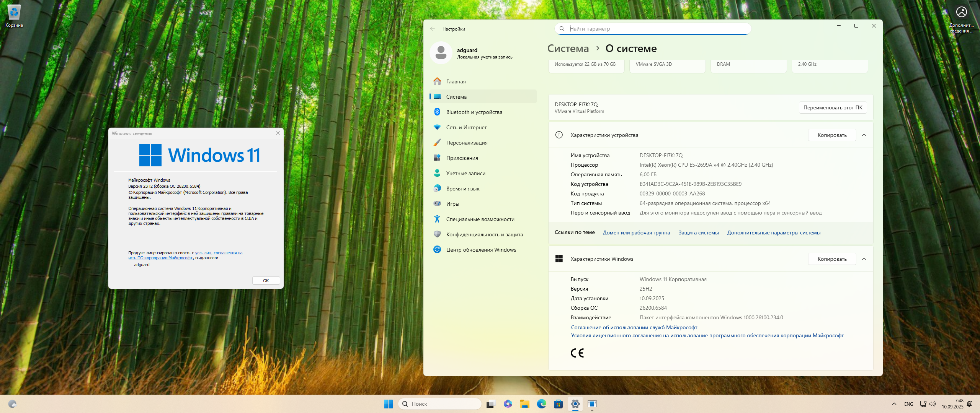Click the widgets icon at taskbar left
980x413 pixels.
coord(12,404)
